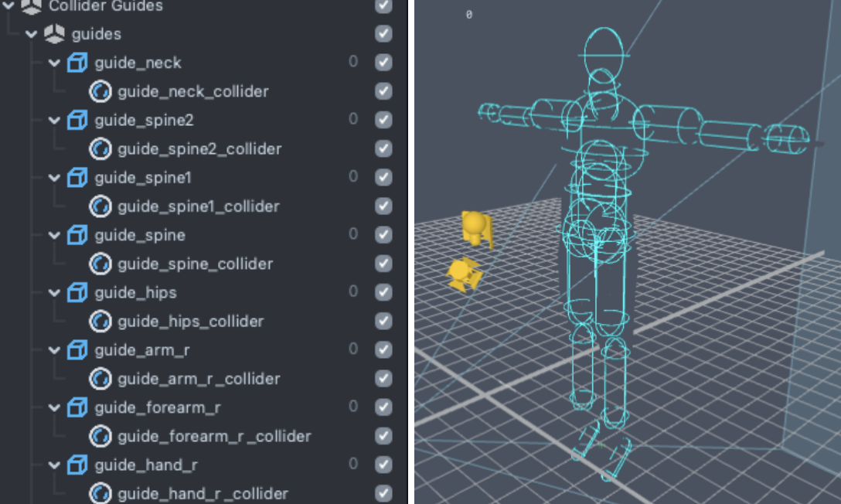Viewport: 841px width, 504px height.
Task: Uncheck guide_forearm_r_collider visibility checkbox
Action: [383, 436]
